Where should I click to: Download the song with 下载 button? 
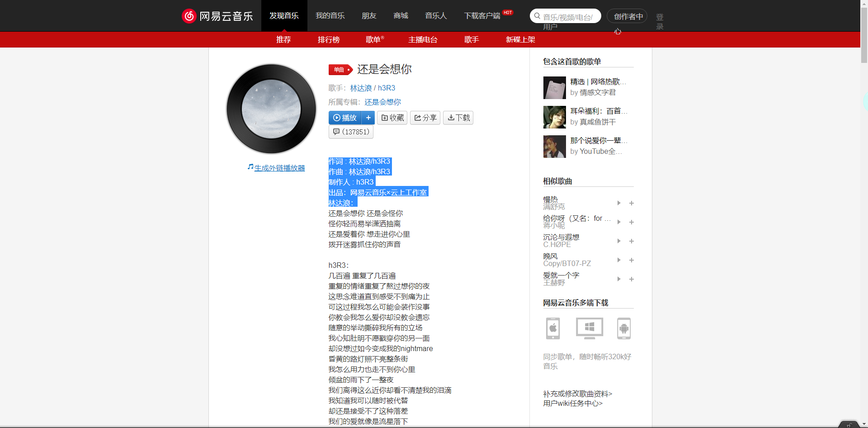(x=458, y=118)
